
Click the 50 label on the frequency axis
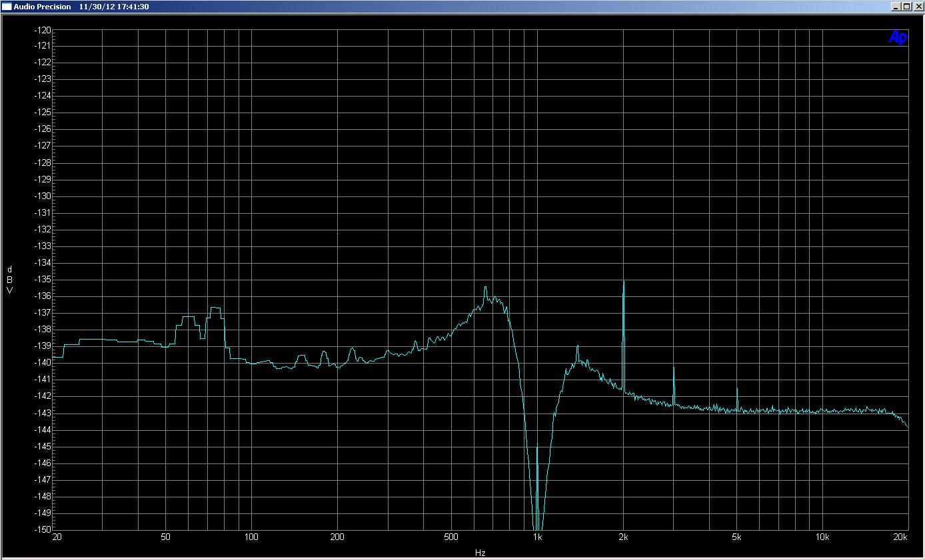[x=165, y=537]
